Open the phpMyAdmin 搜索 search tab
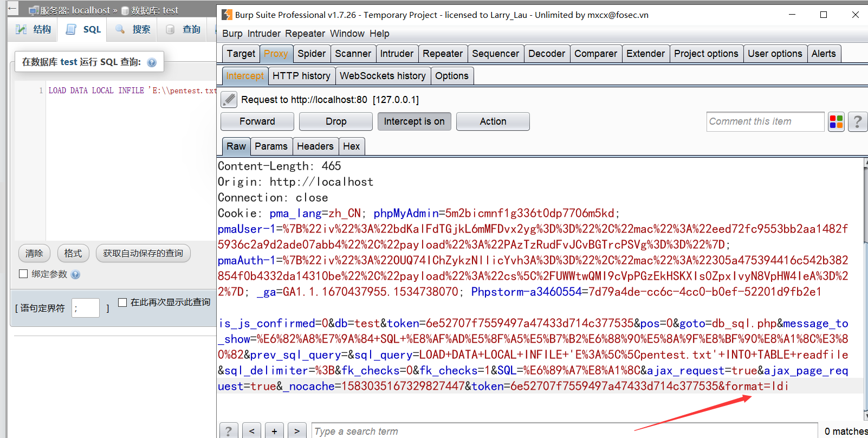The height and width of the screenshot is (438, 868). (133, 29)
